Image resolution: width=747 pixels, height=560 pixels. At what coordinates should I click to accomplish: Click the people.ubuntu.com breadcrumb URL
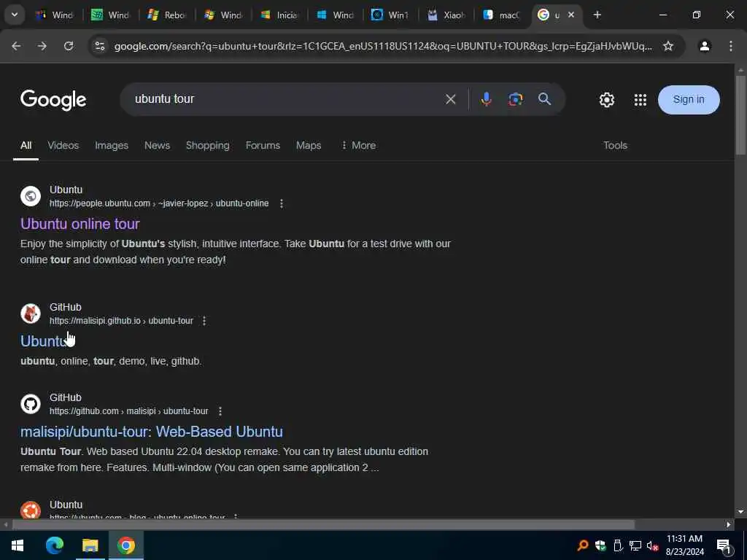click(x=159, y=203)
